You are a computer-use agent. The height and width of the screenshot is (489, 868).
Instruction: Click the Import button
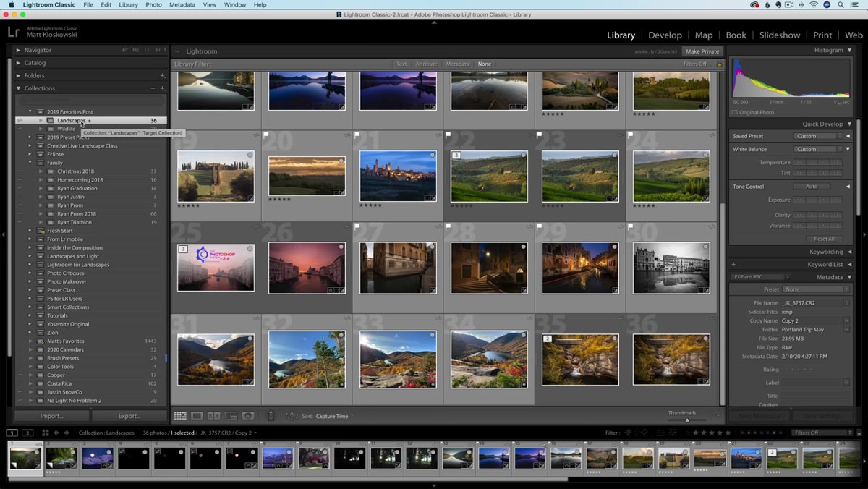click(x=52, y=416)
